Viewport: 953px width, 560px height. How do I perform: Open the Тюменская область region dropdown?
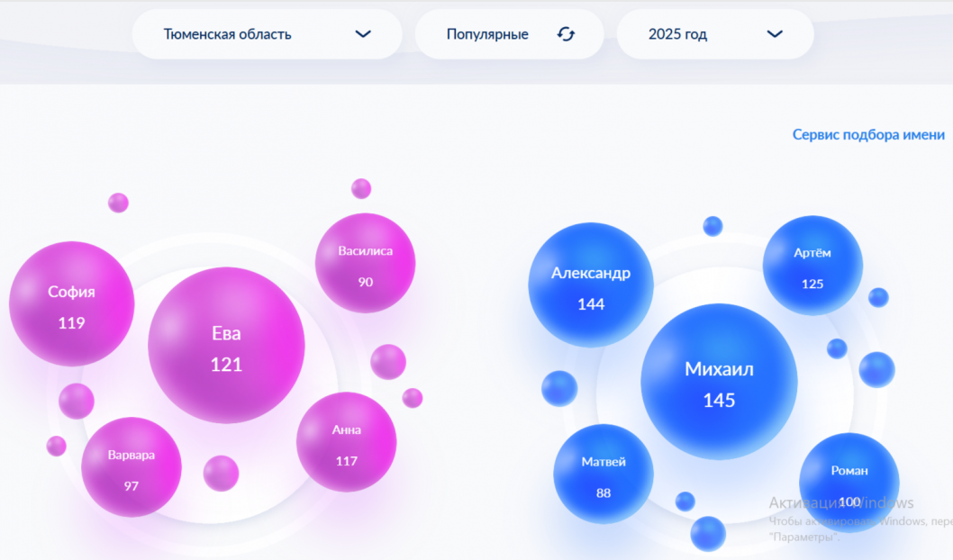(266, 34)
